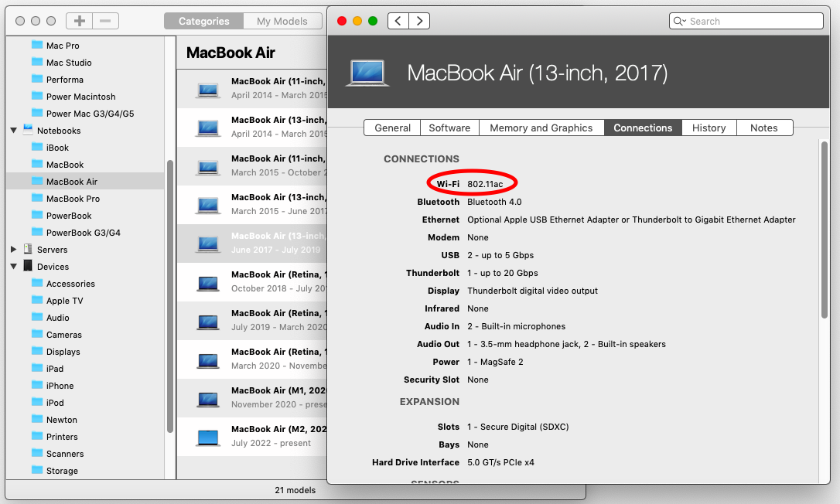Click the detail window vertical scrollbar

tap(824, 232)
